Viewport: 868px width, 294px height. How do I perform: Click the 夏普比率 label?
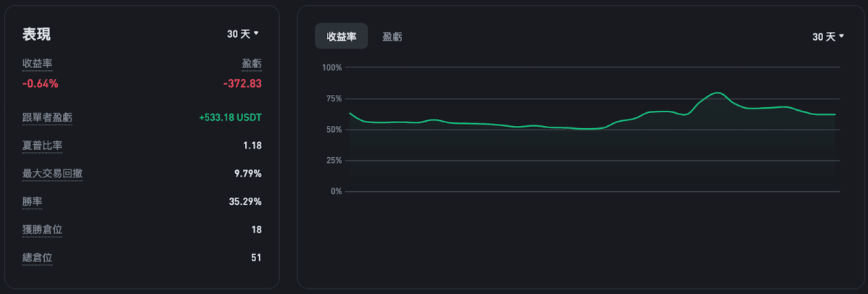pyautogui.click(x=43, y=146)
